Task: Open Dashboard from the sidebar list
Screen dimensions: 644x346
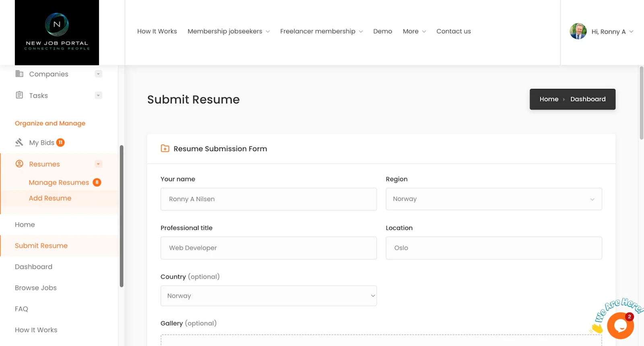Action: pos(33,267)
